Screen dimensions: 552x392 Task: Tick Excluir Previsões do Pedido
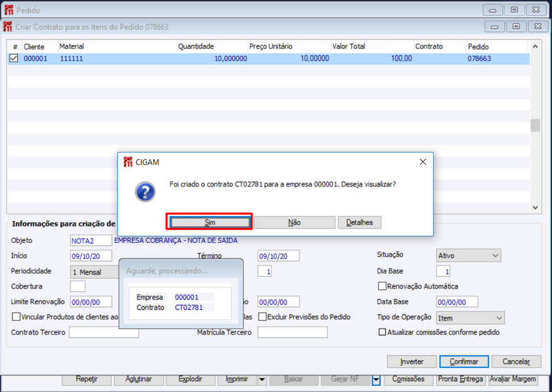262,317
